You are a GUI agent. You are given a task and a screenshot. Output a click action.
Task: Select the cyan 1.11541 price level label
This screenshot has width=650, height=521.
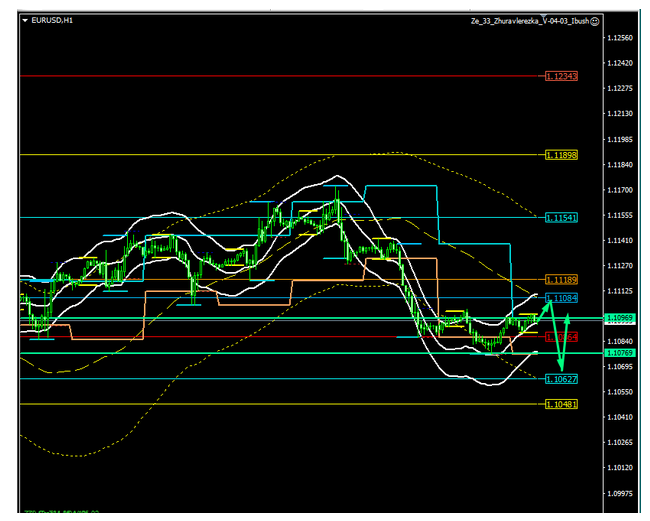[561, 217]
